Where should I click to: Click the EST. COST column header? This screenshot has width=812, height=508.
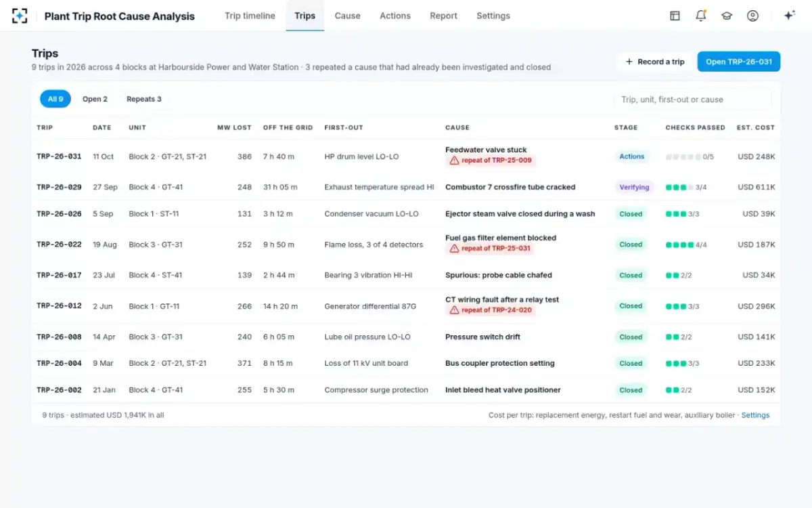(756, 127)
